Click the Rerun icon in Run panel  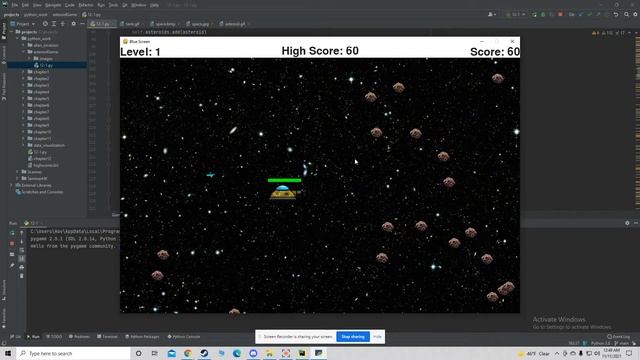pyautogui.click(x=12, y=233)
